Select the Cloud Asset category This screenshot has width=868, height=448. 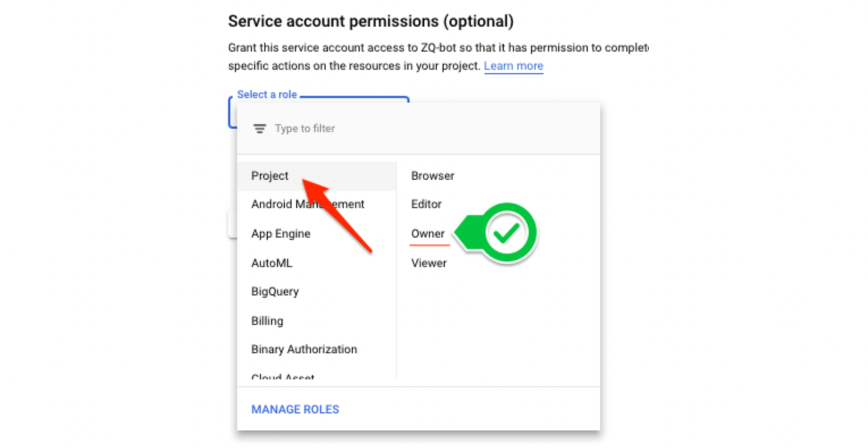pyautogui.click(x=283, y=377)
